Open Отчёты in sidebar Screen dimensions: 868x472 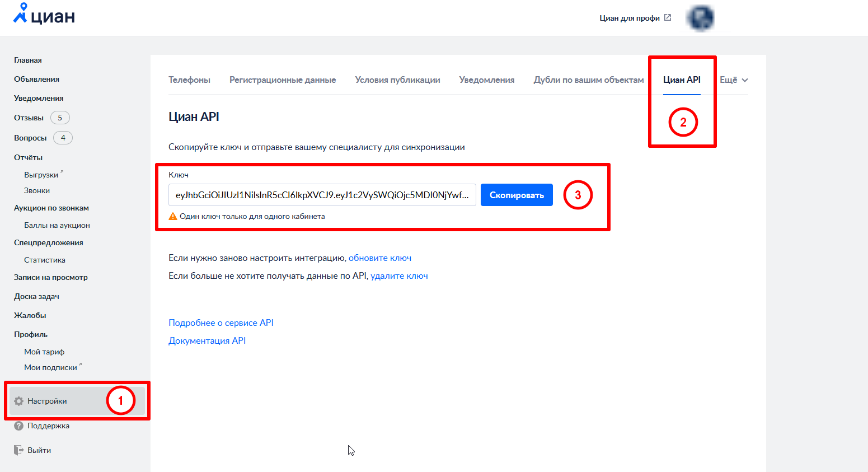pyautogui.click(x=28, y=157)
